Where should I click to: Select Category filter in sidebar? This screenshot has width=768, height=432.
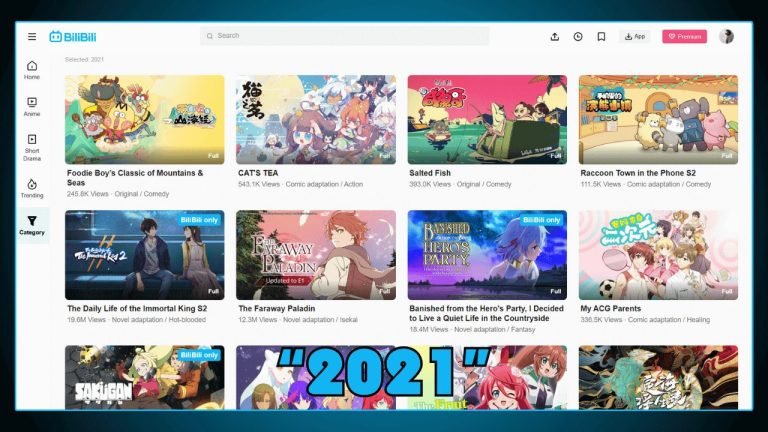tap(32, 225)
